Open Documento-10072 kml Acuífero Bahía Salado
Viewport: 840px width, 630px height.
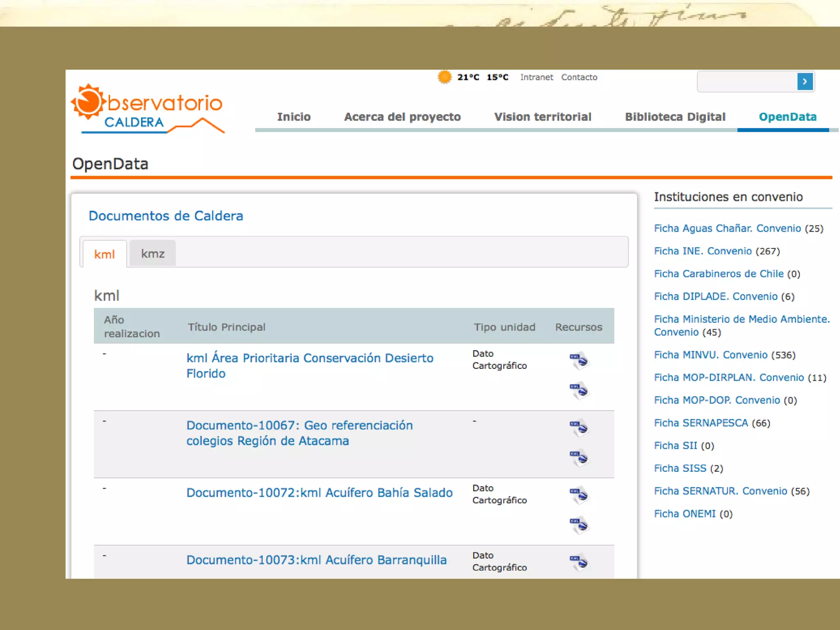pos(319,493)
